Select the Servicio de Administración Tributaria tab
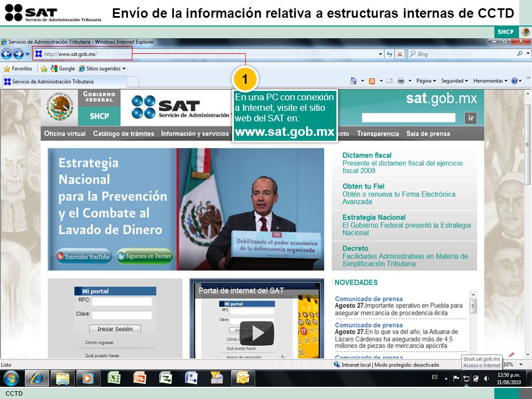This screenshot has width=532, height=399. pos(64,81)
